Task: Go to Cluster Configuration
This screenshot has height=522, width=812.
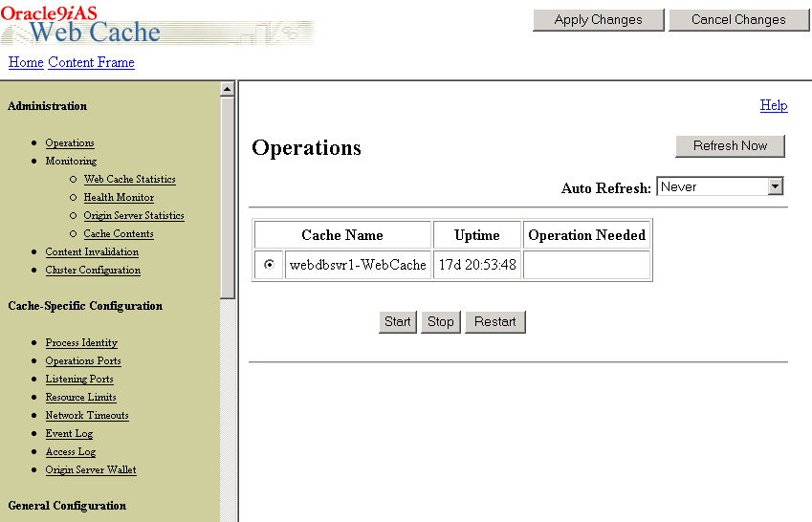Action: pyautogui.click(x=93, y=270)
